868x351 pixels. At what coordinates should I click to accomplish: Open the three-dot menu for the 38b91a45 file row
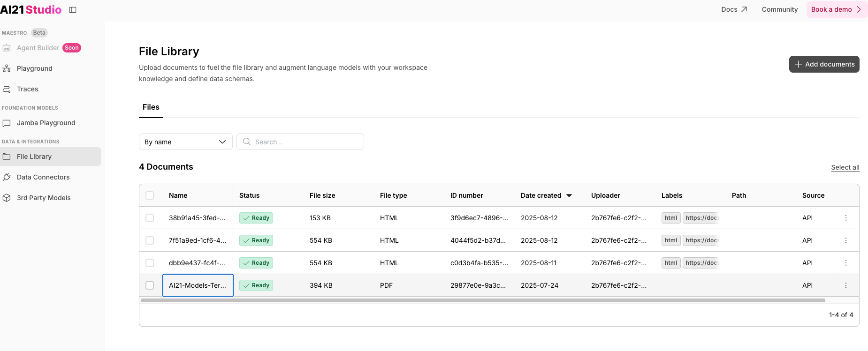click(x=846, y=218)
